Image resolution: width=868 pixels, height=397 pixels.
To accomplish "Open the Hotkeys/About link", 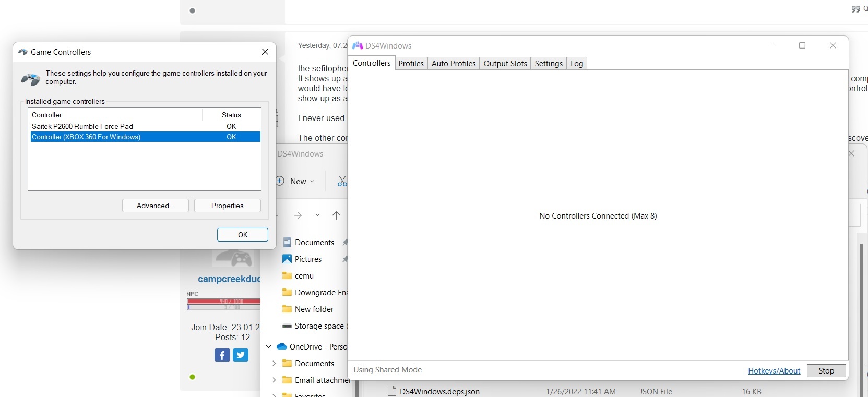I will point(774,371).
